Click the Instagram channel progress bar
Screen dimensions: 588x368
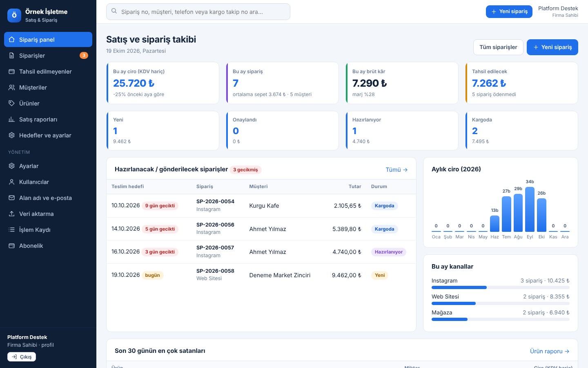(x=501, y=287)
